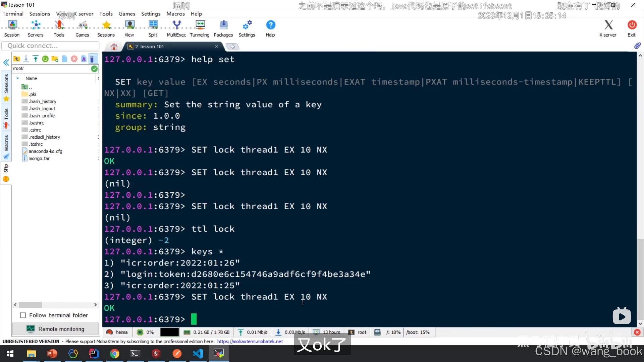Image resolution: width=644 pixels, height=362 pixels.
Task: Confirm /root/ path with green checkmark
Action: pyautogui.click(x=94, y=69)
